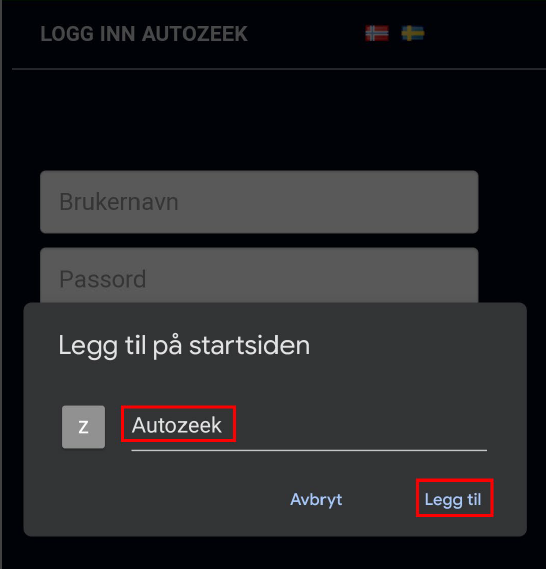Dismiss the dialog by clicking the dimmed background

273,120
